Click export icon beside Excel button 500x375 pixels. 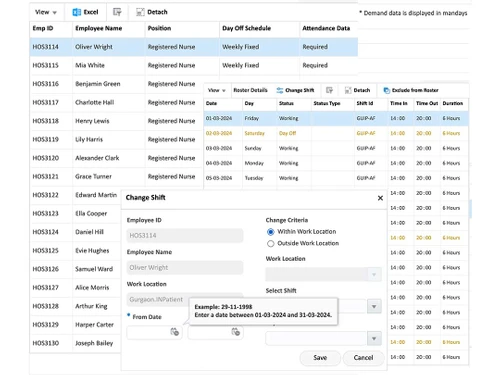tap(117, 12)
